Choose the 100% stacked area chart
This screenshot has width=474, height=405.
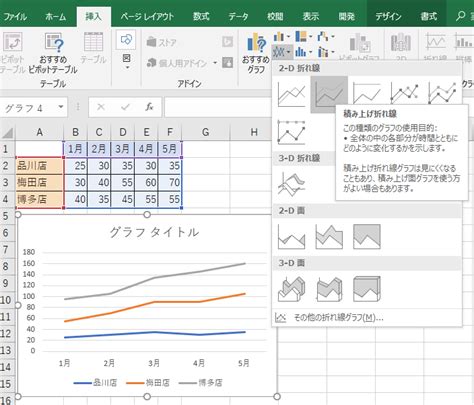[367, 237]
